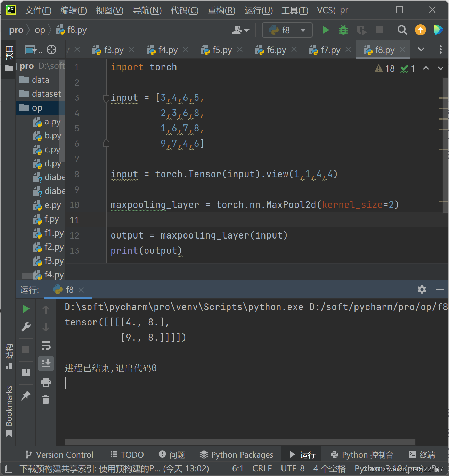The height and width of the screenshot is (476, 449).
Task: Close the f8.py editor tab
Action: (402, 50)
